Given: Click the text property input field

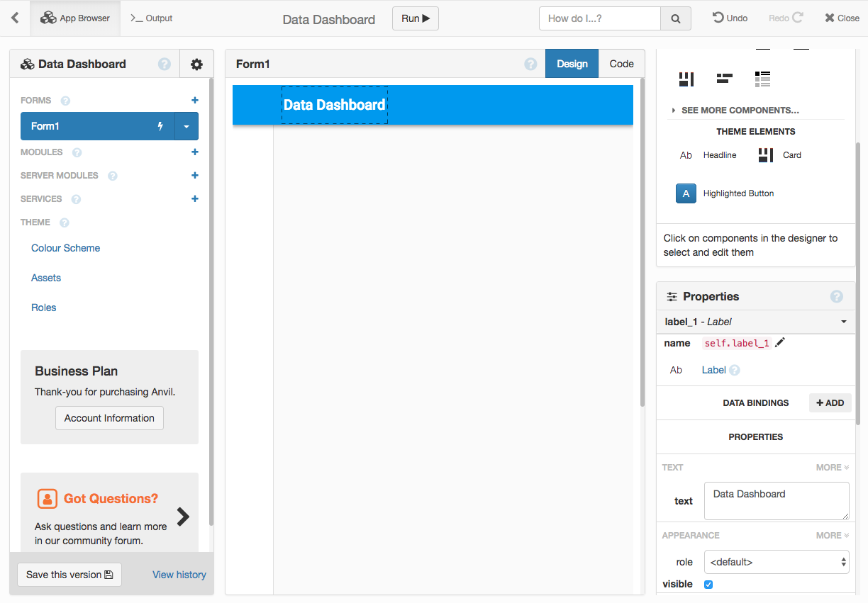Looking at the screenshot, I should point(776,501).
